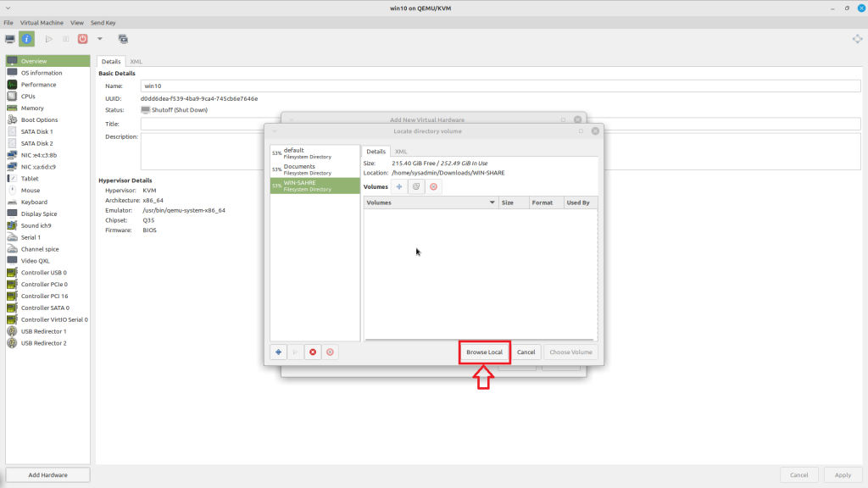Image resolution: width=868 pixels, height=488 pixels.
Task: Create new volume plus icon
Action: click(x=399, y=187)
